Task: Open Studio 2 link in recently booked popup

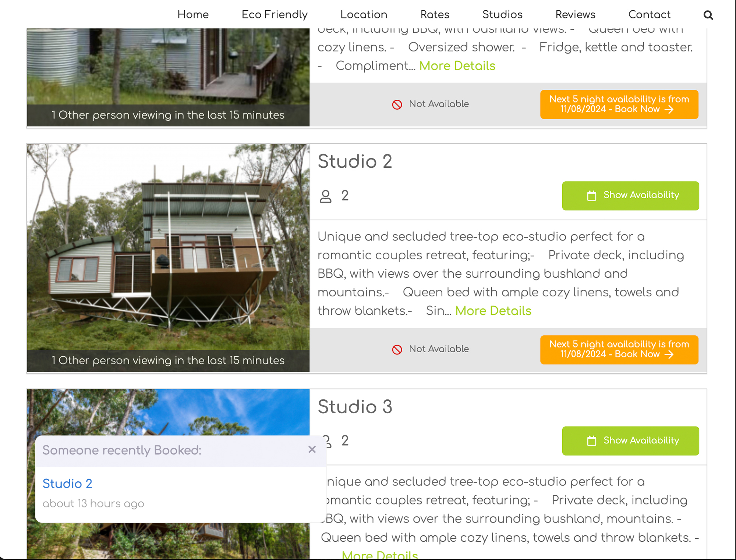Action: coord(67,484)
